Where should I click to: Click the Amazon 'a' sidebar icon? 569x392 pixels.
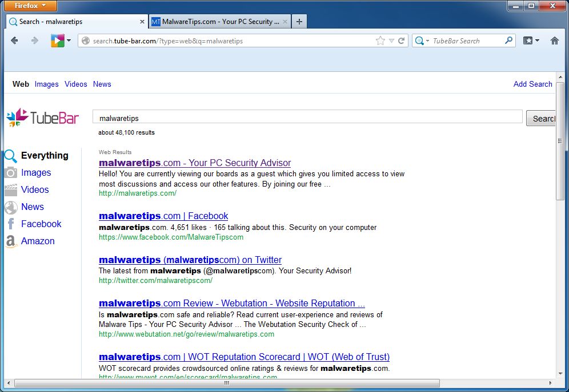coord(11,241)
